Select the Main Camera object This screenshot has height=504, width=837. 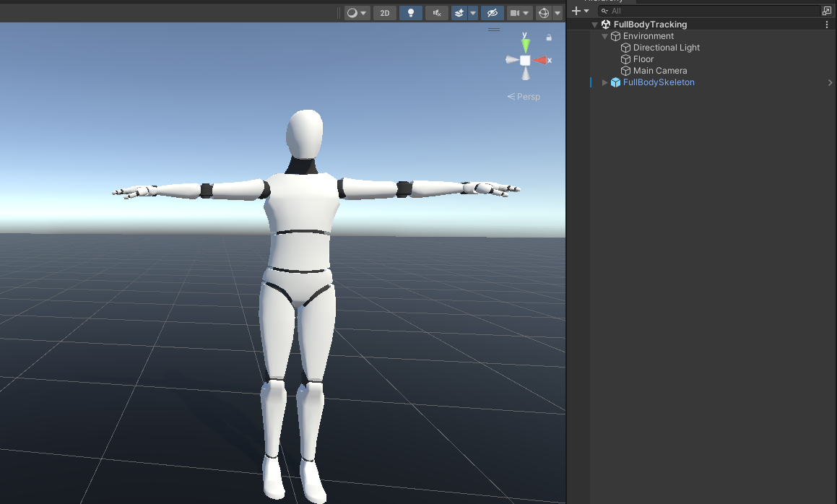(x=659, y=71)
